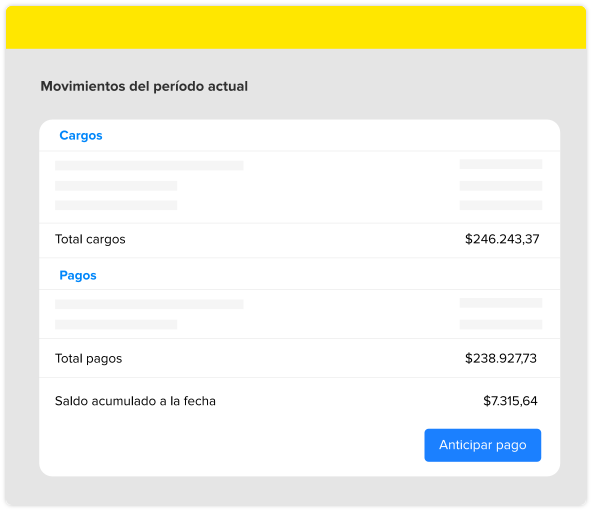Click the Anticipar pago button
Screen dimensions: 592x511
(483, 445)
